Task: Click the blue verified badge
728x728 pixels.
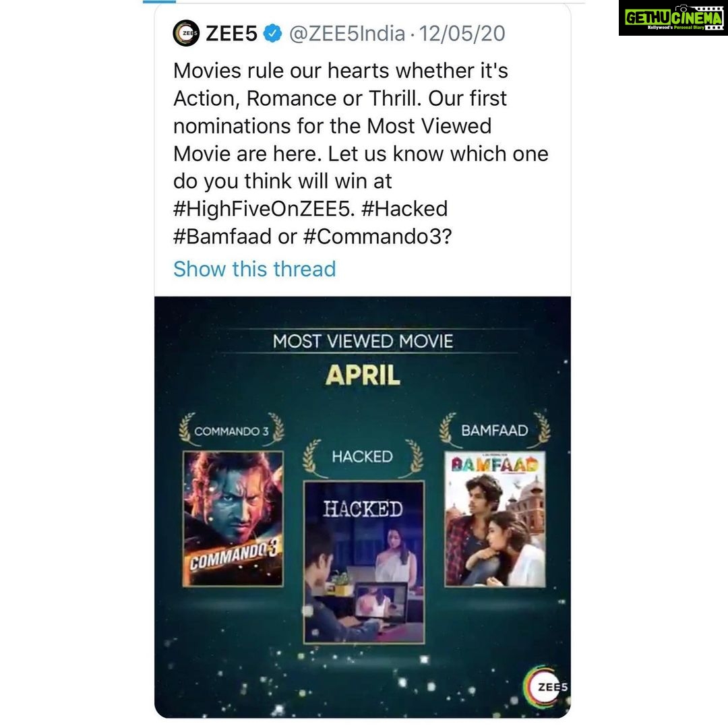Action: (x=272, y=34)
